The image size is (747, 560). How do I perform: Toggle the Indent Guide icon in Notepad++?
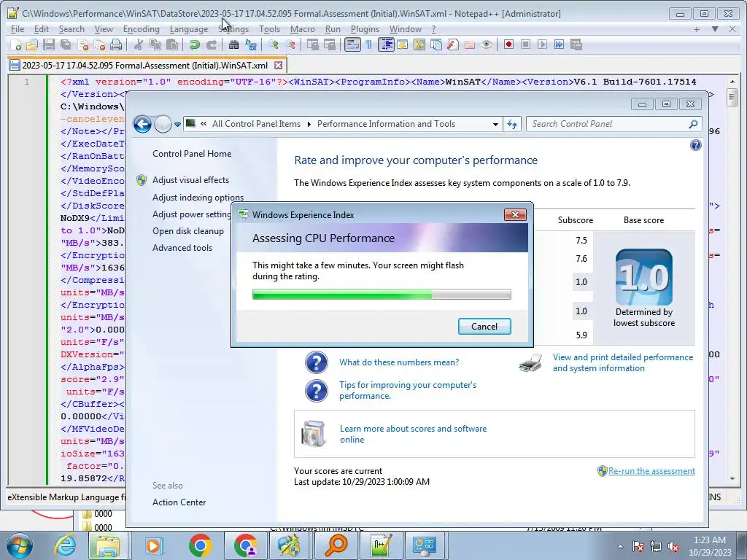(386, 44)
